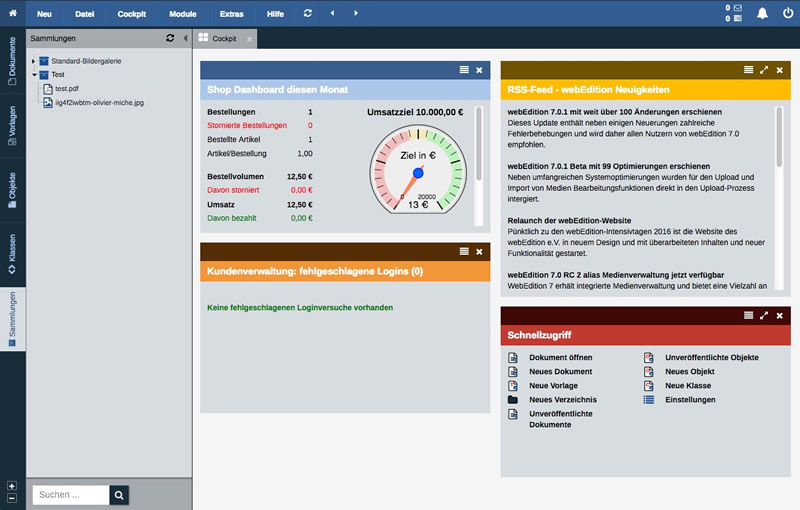Expand the Schnellzugriff widget

point(764,316)
